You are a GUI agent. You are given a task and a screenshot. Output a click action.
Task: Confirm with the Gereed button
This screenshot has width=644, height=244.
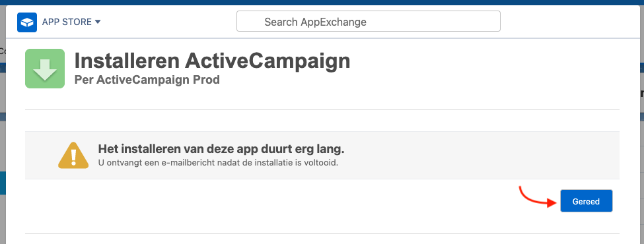click(586, 201)
